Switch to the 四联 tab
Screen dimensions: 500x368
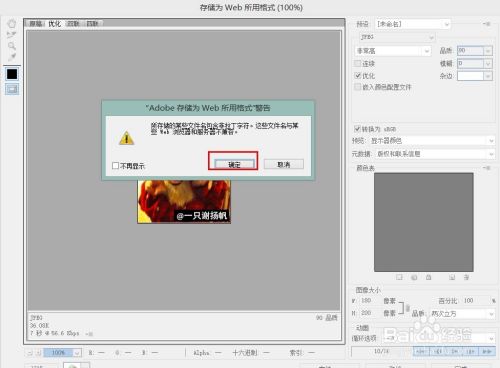[x=92, y=24]
